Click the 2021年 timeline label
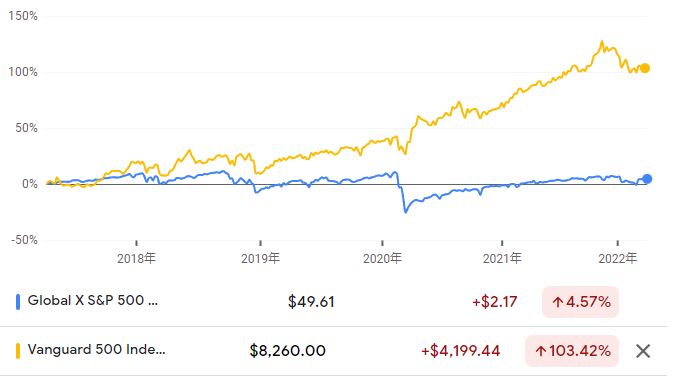The image size is (674, 379). [502, 258]
